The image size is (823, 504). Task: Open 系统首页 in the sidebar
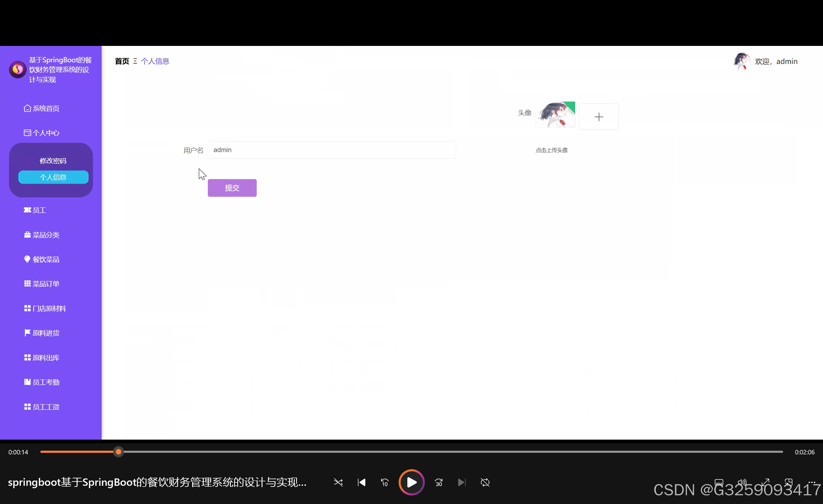(41, 108)
